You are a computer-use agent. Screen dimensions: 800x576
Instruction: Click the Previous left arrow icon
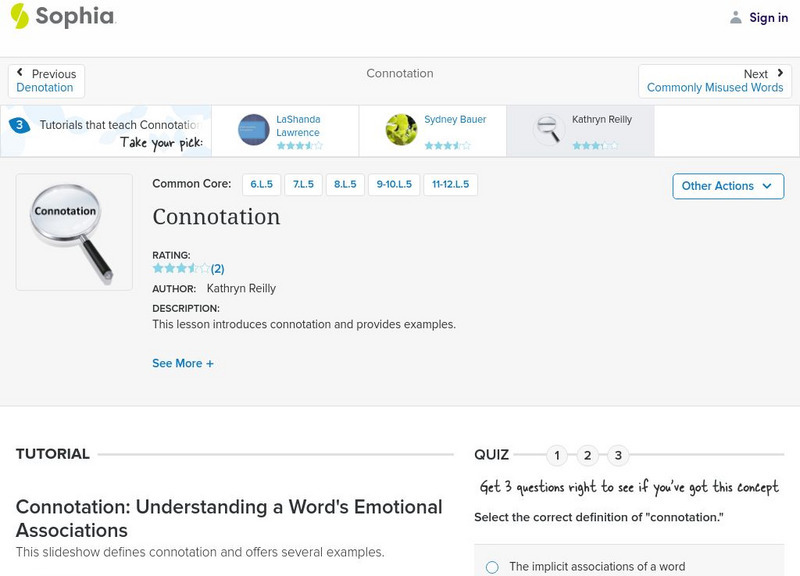pyautogui.click(x=21, y=73)
